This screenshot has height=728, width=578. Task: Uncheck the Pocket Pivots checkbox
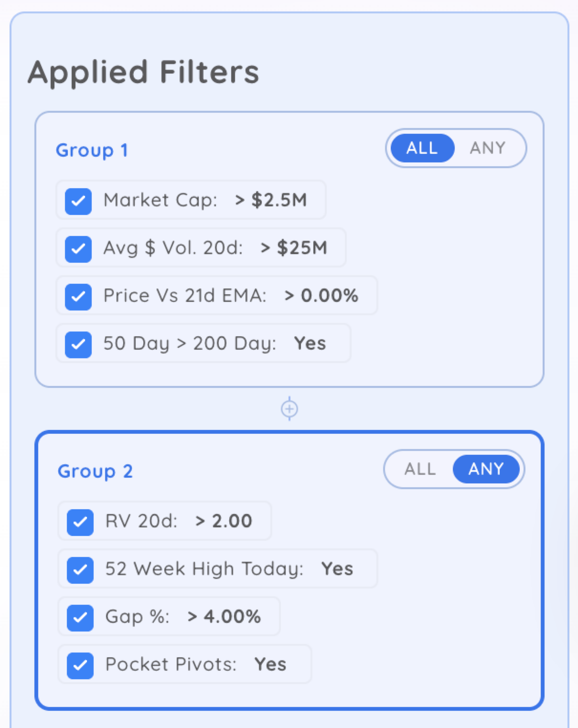click(80, 665)
